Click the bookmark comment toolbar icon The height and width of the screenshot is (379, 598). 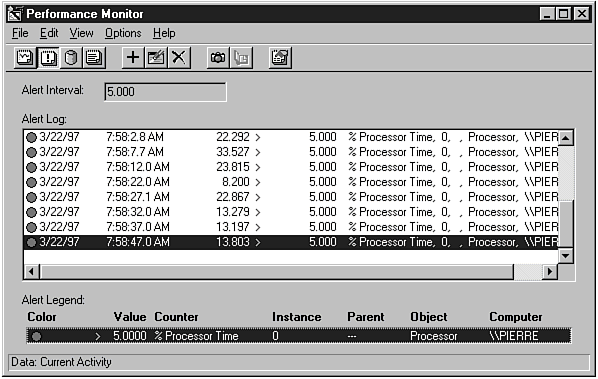(x=241, y=58)
